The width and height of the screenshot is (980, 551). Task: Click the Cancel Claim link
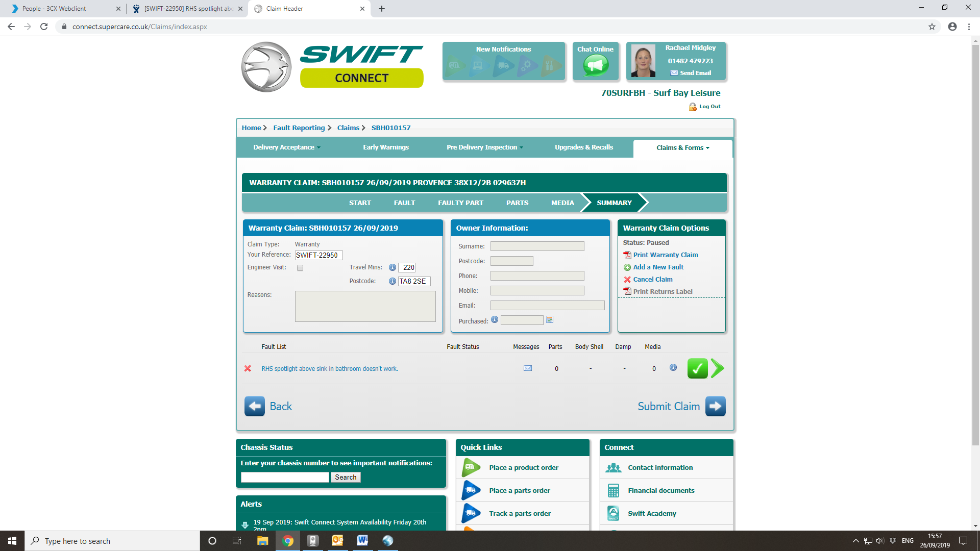coord(652,279)
